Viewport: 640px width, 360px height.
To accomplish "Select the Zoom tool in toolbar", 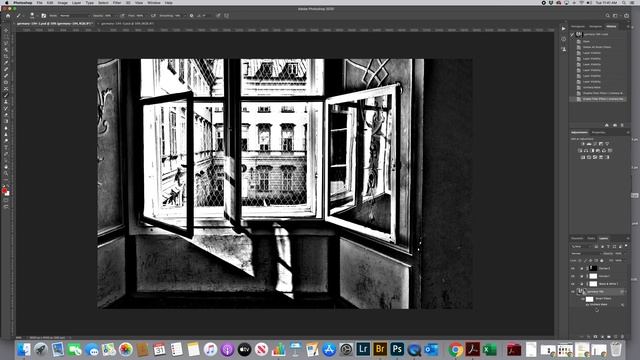I will 6,173.
